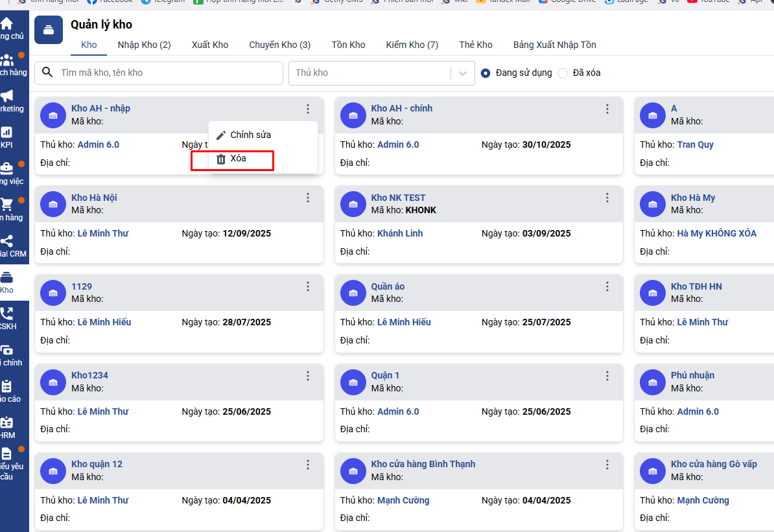Open the "Kho AH - chính" warehouse link

[x=401, y=108]
